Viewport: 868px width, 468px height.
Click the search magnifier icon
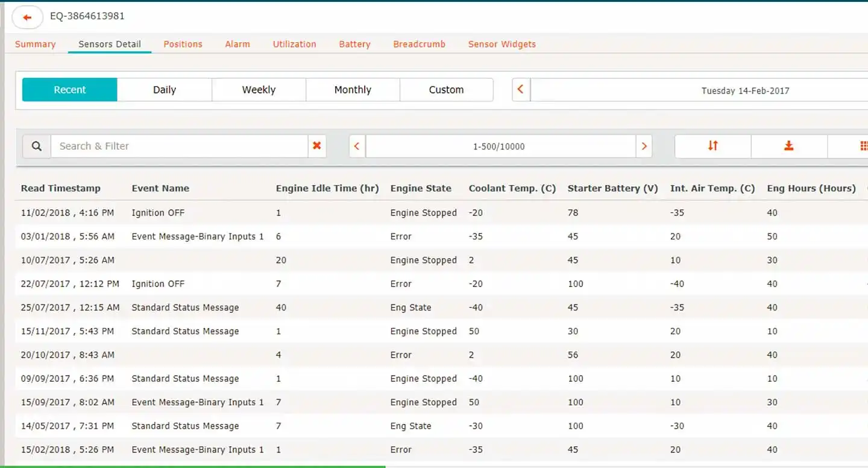(x=37, y=146)
